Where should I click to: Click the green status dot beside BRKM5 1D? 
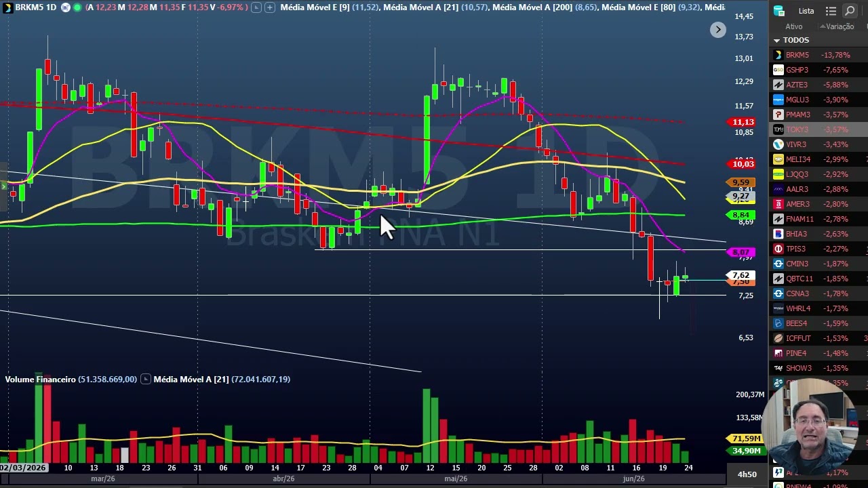(x=77, y=7)
